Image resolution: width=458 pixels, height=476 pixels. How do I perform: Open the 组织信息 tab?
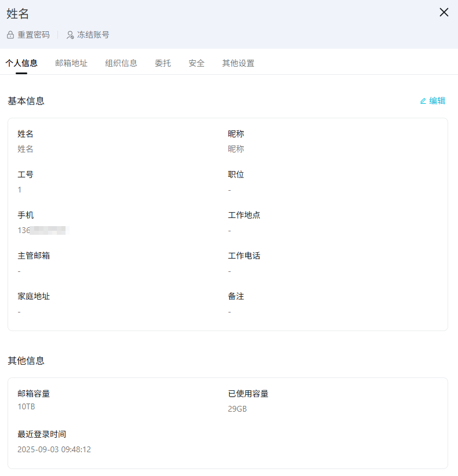click(121, 63)
